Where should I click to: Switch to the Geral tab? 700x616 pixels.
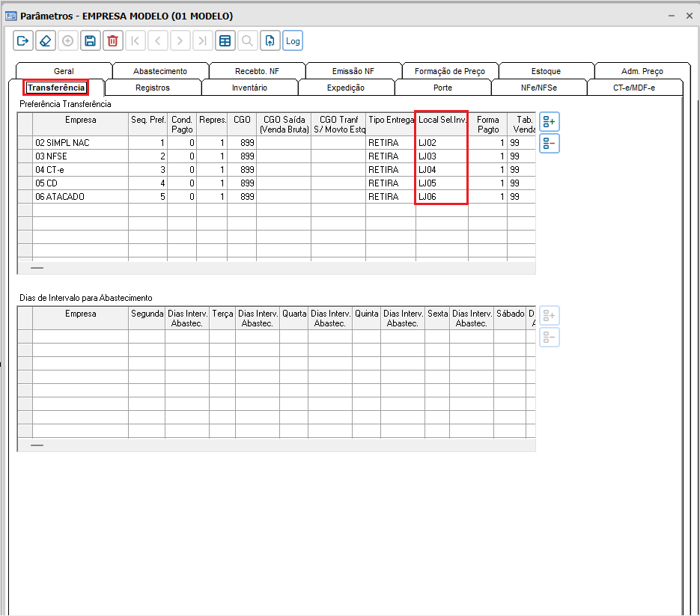(x=64, y=71)
